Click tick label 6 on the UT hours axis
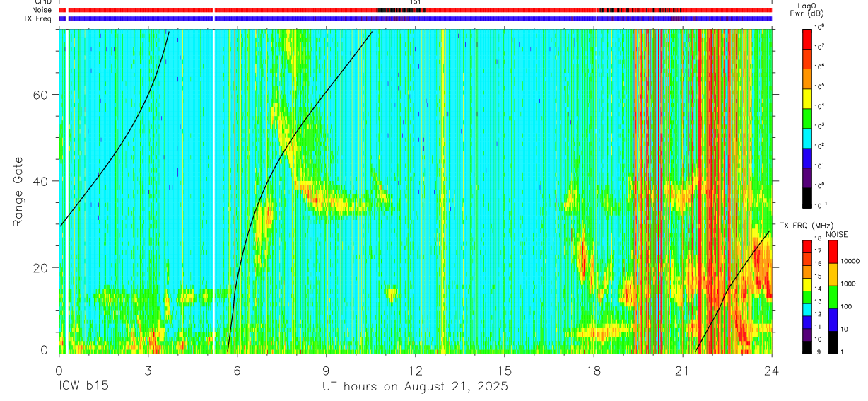This screenshot has width=868, height=401. (x=237, y=371)
